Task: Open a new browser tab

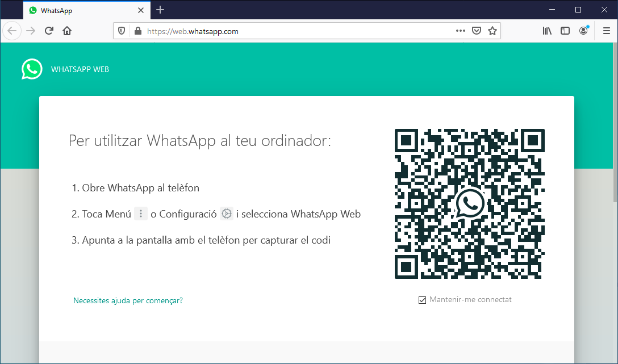Action: (160, 10)
